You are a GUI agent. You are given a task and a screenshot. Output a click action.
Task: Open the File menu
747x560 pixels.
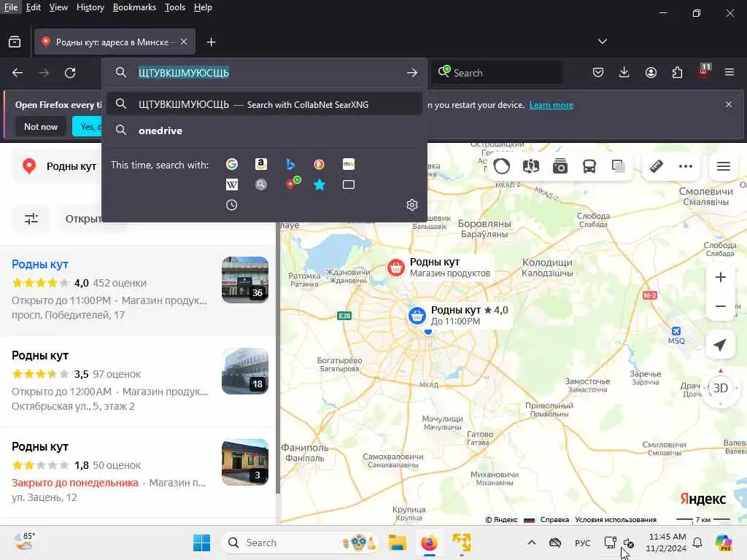pyautogui.click(x=10, y=7)
